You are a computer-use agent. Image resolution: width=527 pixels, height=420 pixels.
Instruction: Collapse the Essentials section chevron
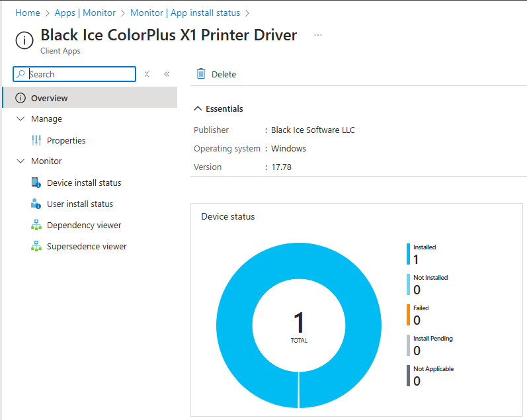pos(198,108)
